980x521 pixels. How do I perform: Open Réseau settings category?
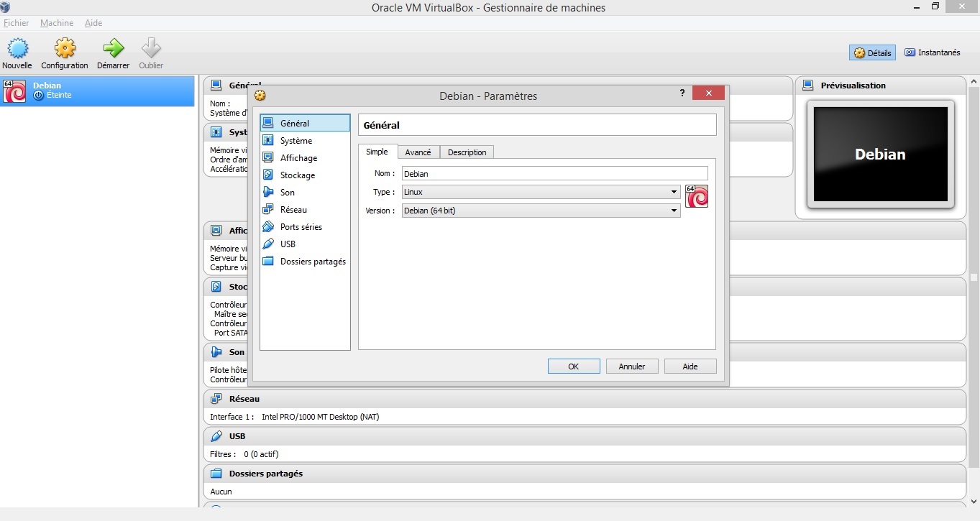coord(305,210)
